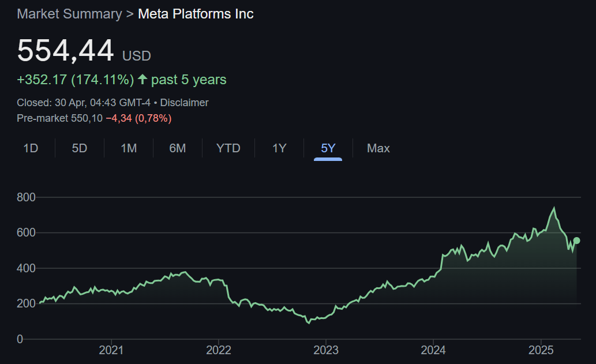Re-select the active 5Y tab
Screen dimensions: 596x364
pyautogui.click(x=327, y=148)
